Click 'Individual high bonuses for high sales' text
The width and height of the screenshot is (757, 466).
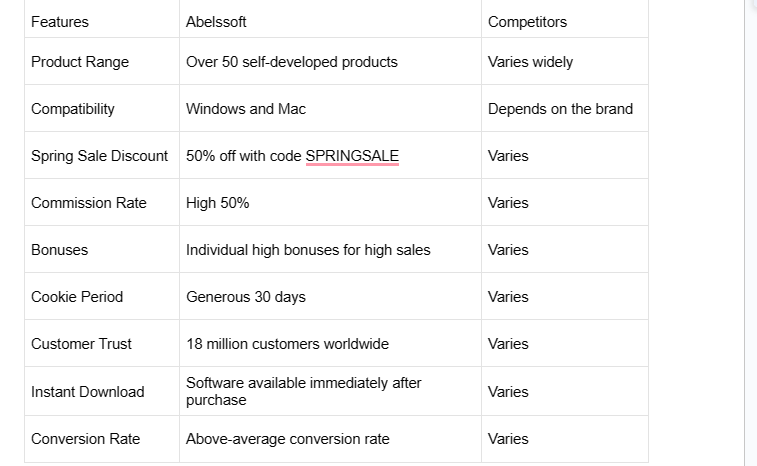(x=308, y=250)
